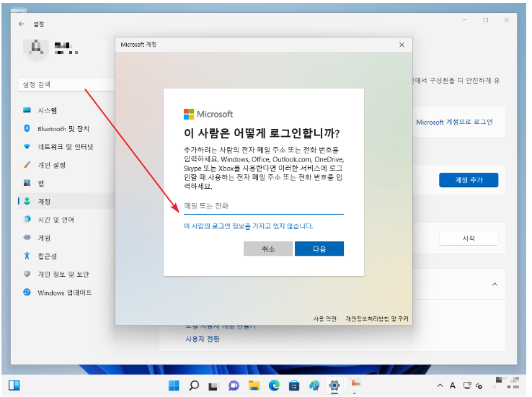Select 접근성 in Settings sidebar

coord(66,256)
